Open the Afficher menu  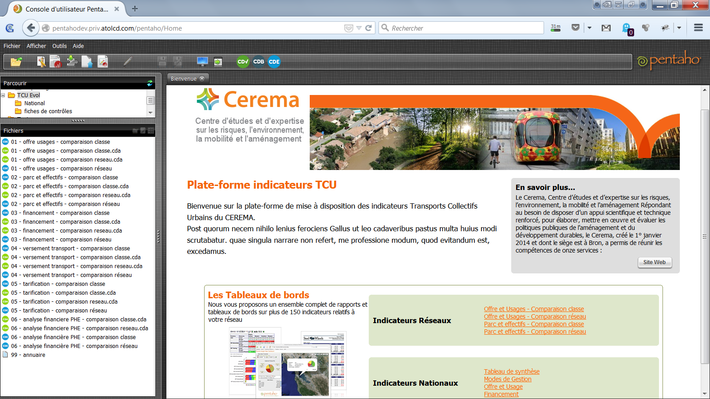(x=36, y=46)
